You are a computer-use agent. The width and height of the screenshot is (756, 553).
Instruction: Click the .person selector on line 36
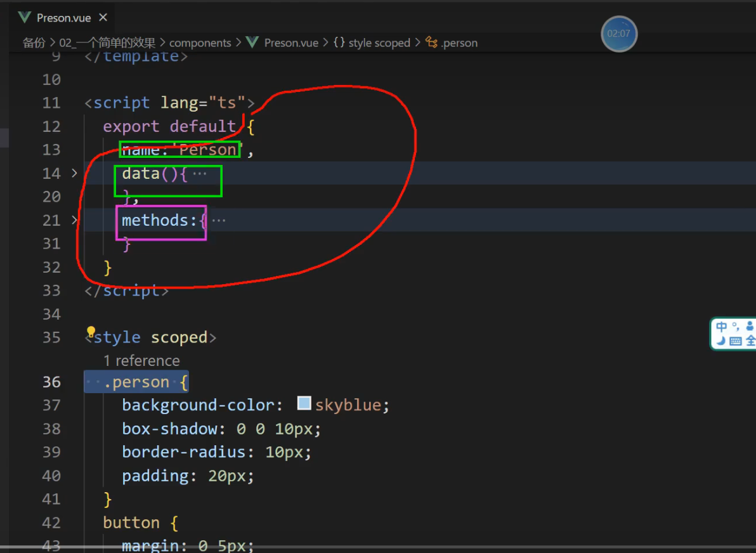coord(136,382)
